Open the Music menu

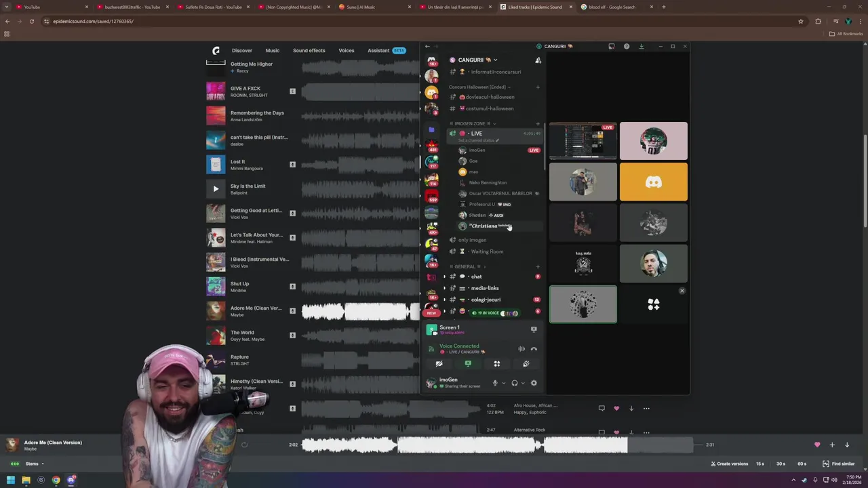pyautogui.click(x=272, y=50)
